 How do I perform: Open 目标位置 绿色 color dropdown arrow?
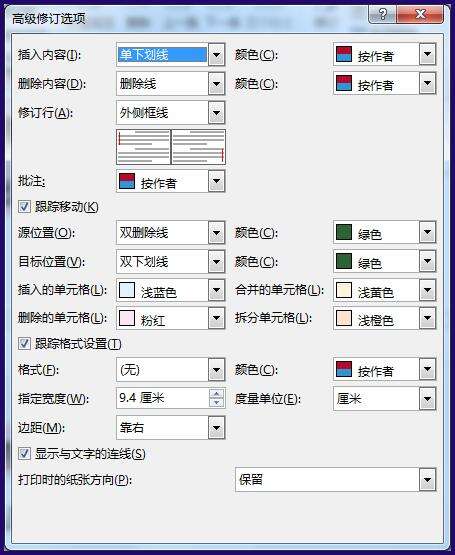pos(427,261)
